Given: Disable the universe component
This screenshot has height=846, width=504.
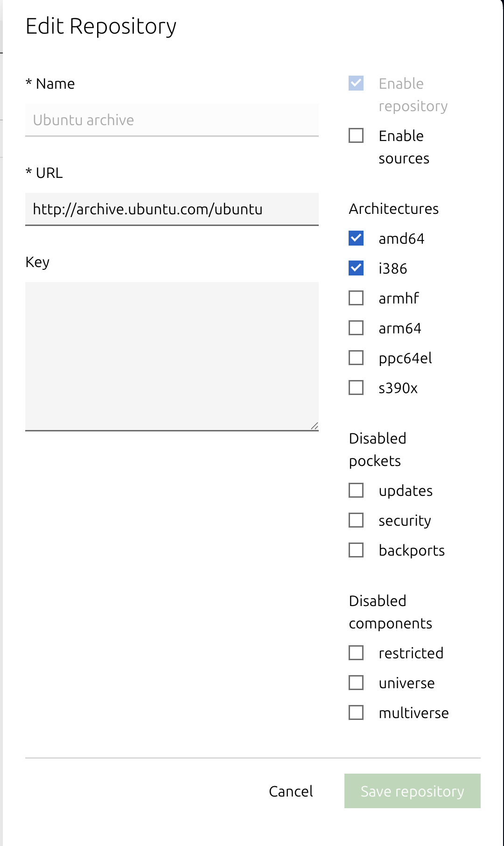Looking at the screenshot, I should tap(356, 683).
